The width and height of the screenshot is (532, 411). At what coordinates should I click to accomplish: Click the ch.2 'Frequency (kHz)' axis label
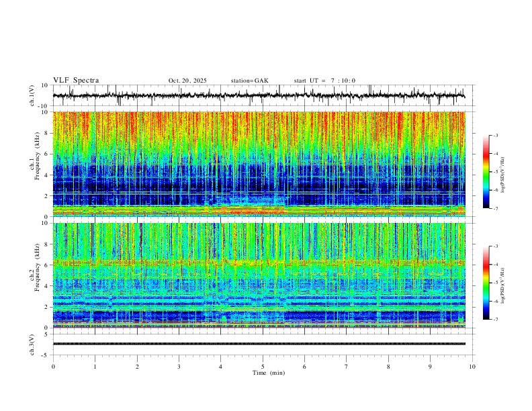[37, 268]
